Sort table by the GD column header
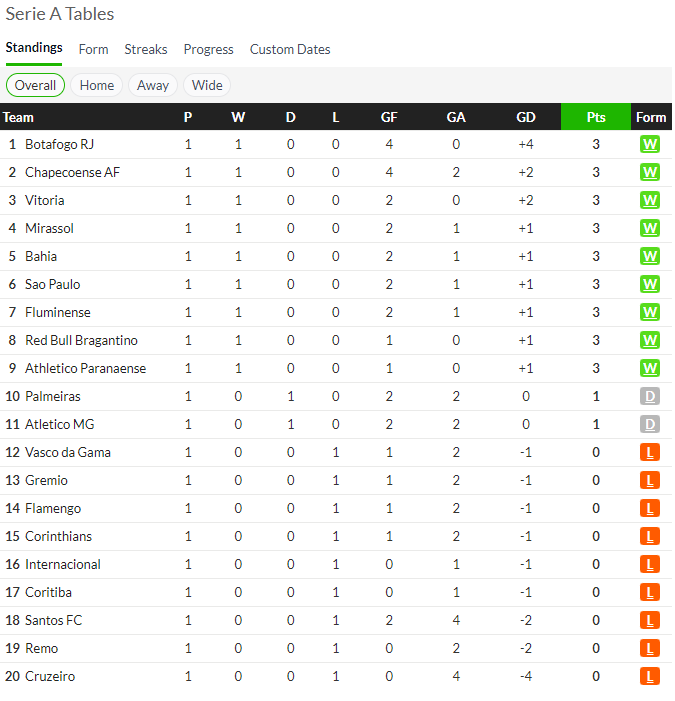This screenshot has width=675, height=701. [x=526, y=117]
